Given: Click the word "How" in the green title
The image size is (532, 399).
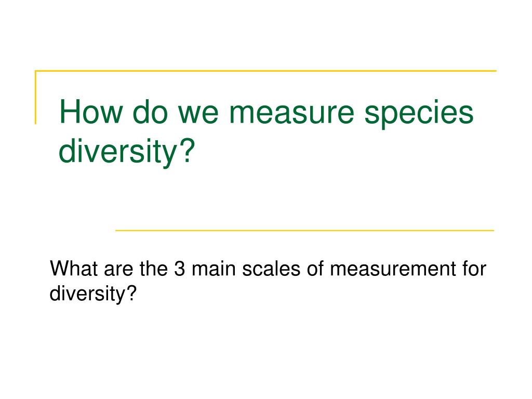Looking at the screenshot, I should pyautogui.click(x=91, y=111).
